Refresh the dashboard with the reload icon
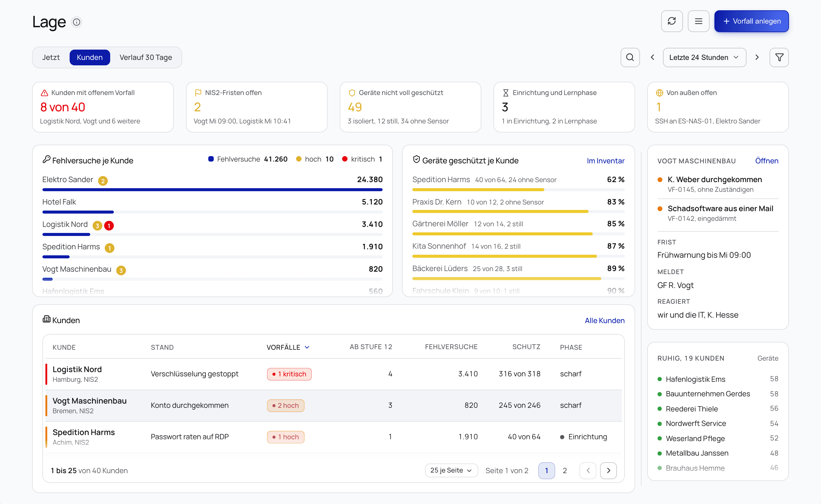 pos(672,21)
